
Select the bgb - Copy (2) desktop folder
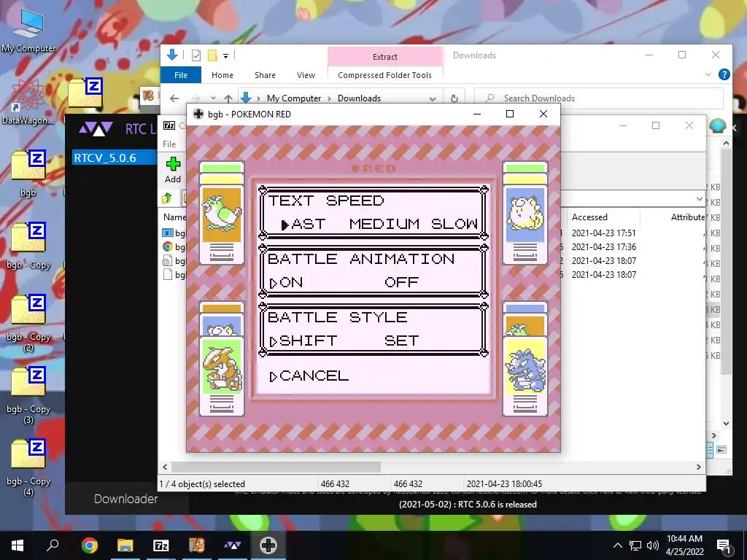(28, 322)
